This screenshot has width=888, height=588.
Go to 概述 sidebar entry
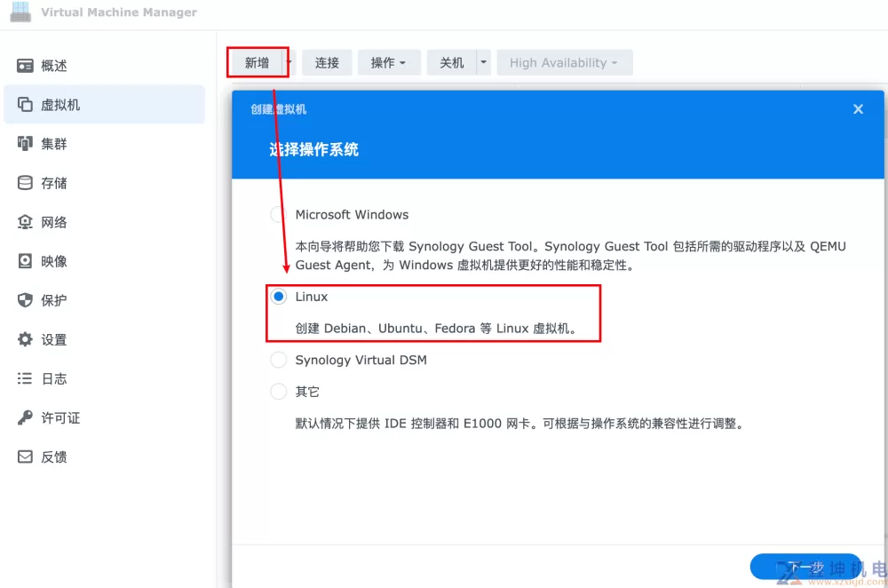[x=104, y=66]
